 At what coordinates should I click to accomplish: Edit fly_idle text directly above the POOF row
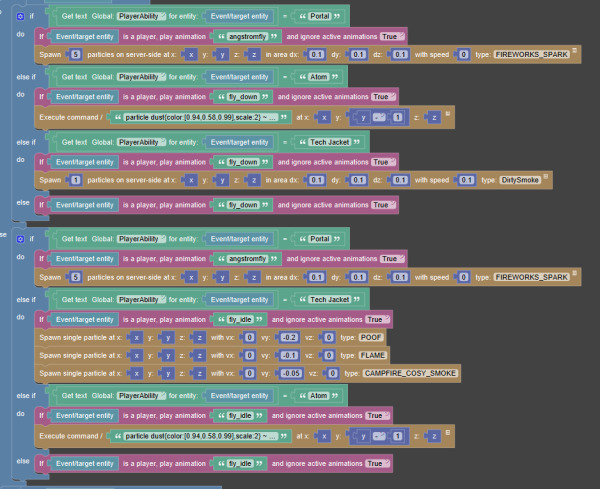click(240, 320)
